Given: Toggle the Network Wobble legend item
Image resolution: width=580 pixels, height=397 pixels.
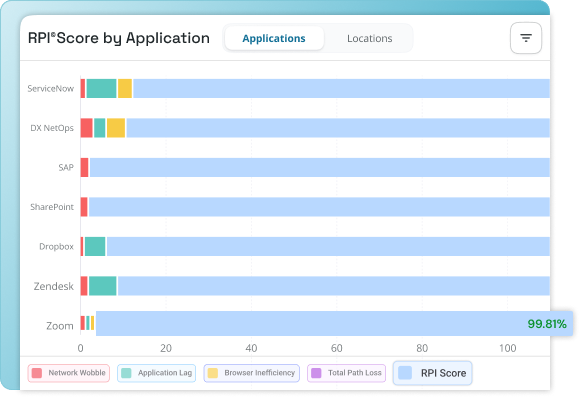Looking at the screenshot, I should click(x=68, y=373).
